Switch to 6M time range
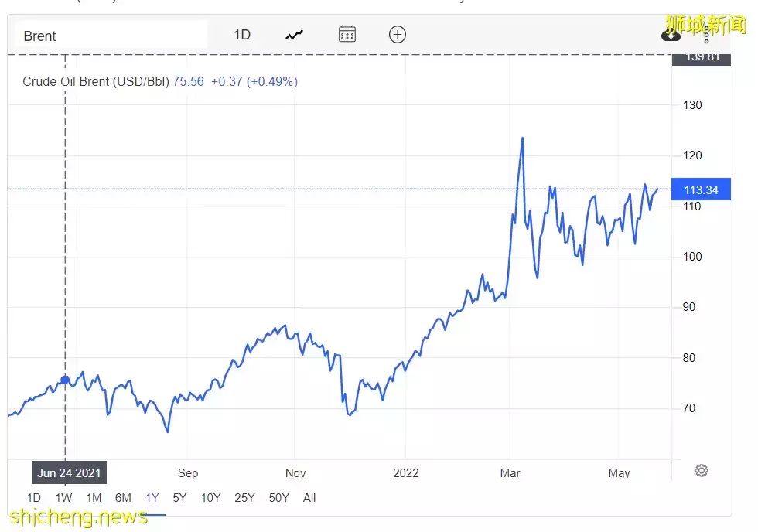This screenshot has height=532, width=758. point(123,498)
